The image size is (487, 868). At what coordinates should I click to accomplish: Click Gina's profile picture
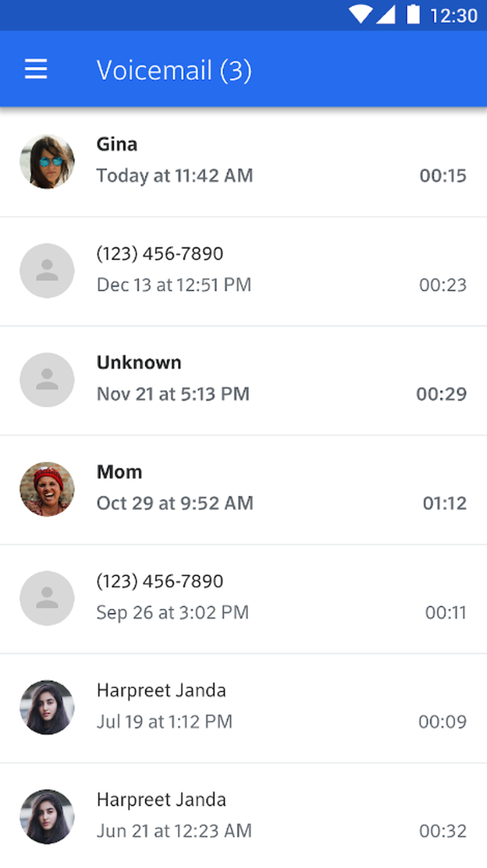pos(47,161)
